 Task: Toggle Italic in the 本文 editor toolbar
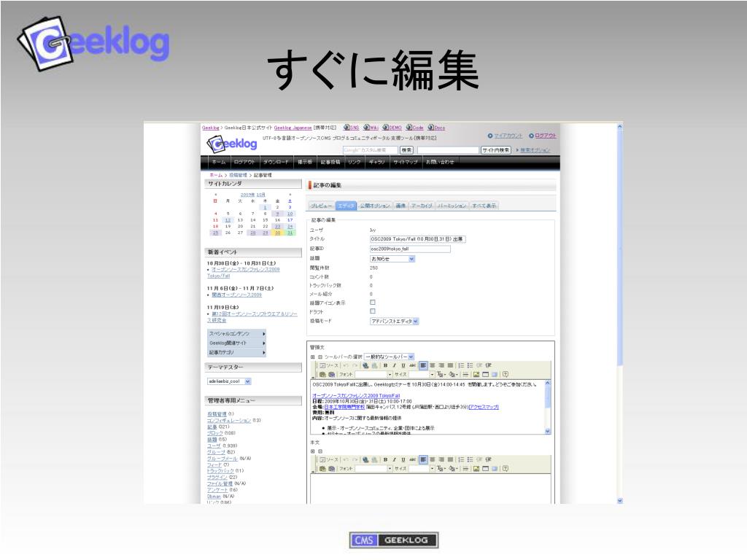click(x=394, y=459)
